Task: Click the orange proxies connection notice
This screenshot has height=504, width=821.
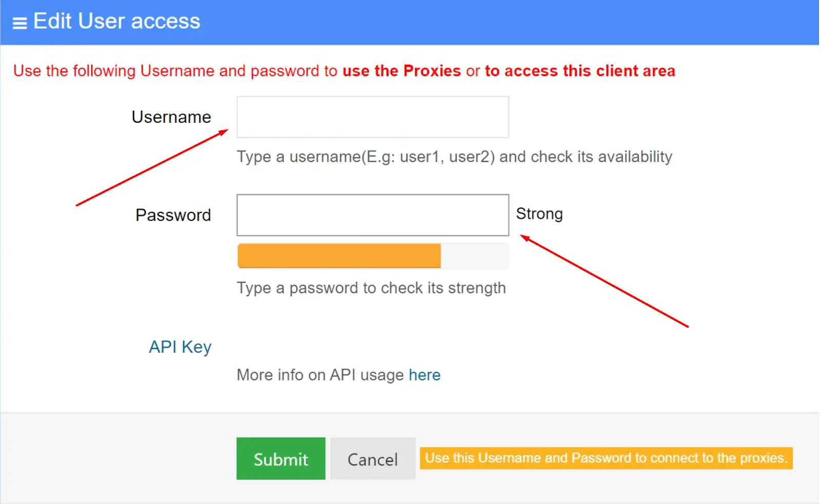Action: point(606,458)
